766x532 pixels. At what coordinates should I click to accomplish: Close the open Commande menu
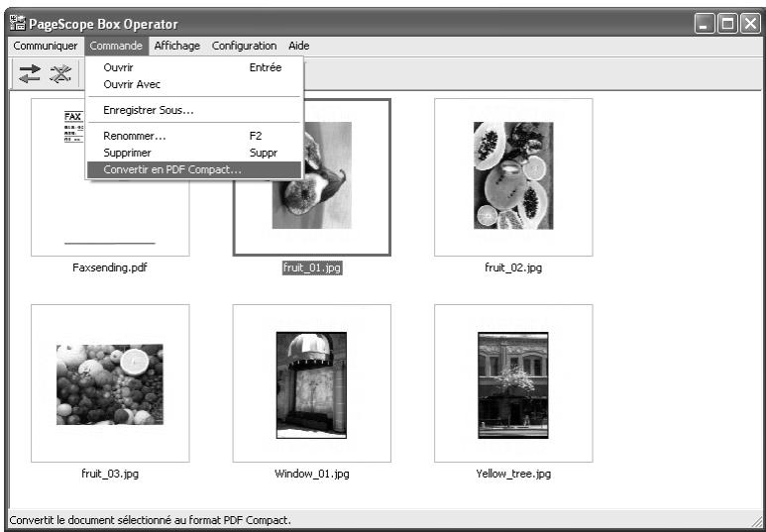[116, 46]
